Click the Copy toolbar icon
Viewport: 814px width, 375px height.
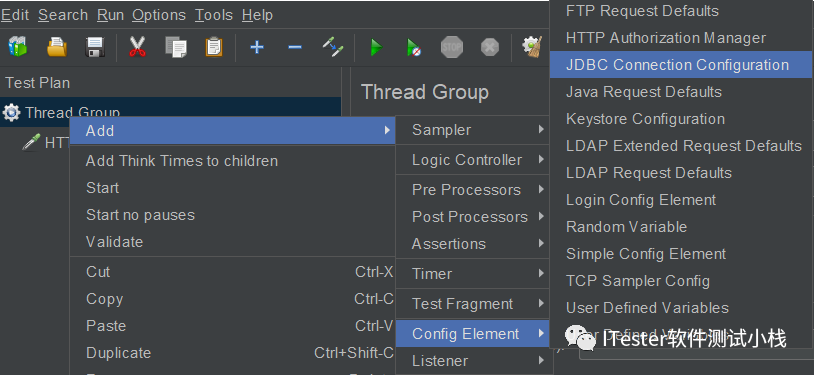point(176,47)
